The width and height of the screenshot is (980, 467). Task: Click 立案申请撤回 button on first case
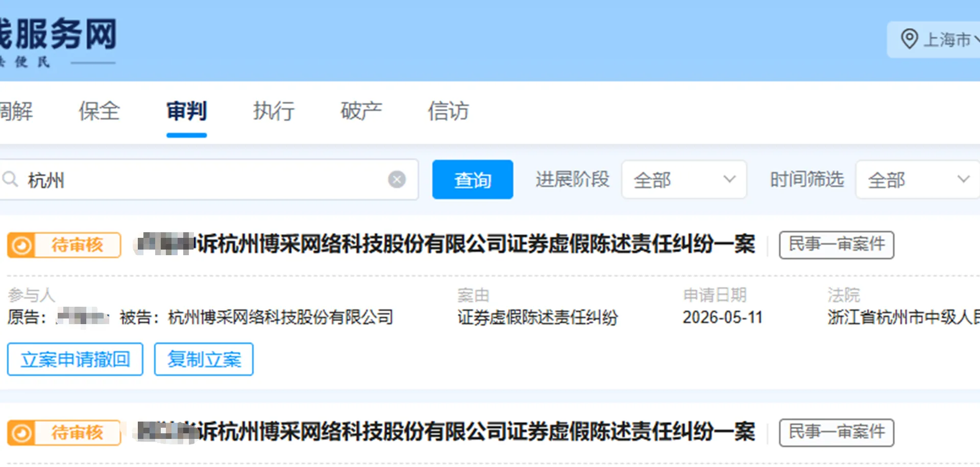coord(75,360)
